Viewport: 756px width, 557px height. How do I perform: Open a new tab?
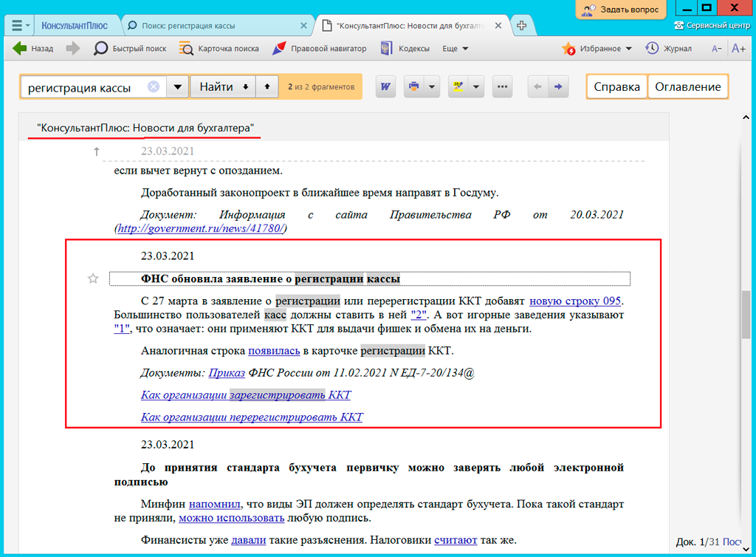coord(522,26)
